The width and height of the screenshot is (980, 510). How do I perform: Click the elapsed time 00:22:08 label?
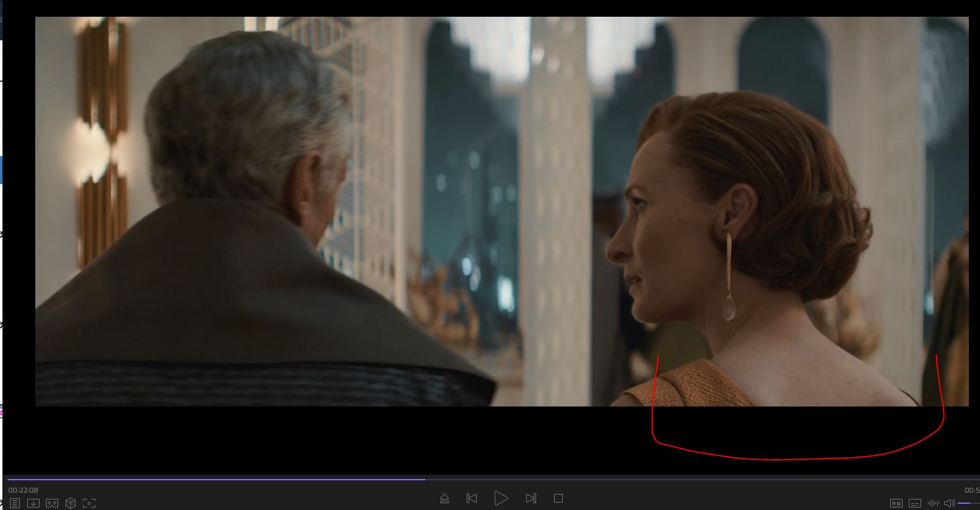pyautogui.click(x=24, y=490)
